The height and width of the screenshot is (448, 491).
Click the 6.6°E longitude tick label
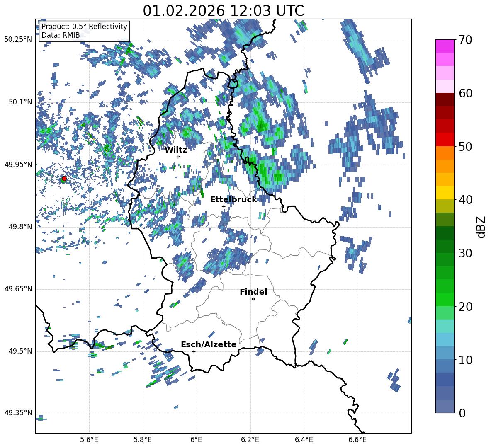click(x=357, y=440)
